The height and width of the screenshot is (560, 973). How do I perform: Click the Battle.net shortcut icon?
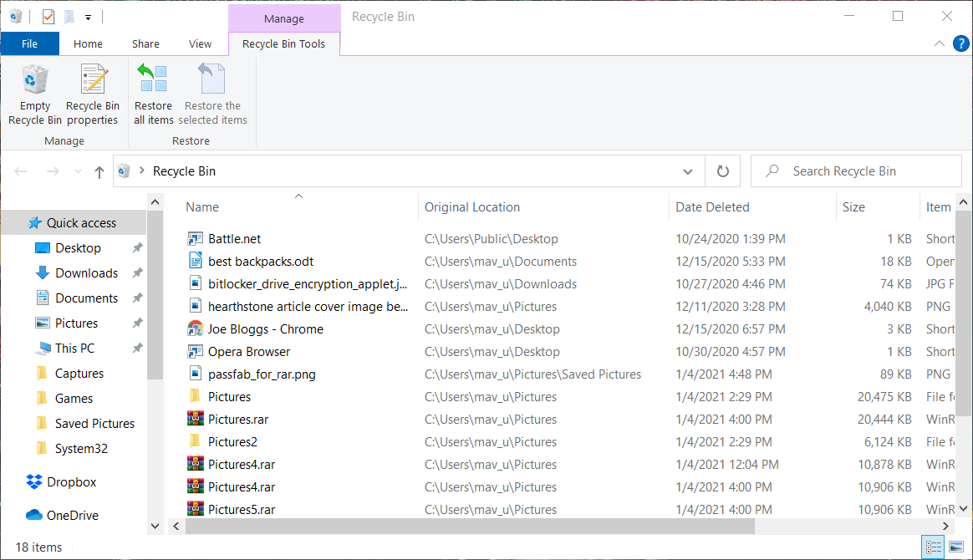[196, 239]
